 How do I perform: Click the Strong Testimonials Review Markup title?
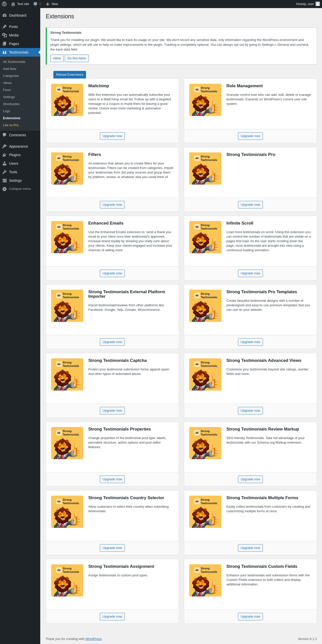click(x=263, y=429)
